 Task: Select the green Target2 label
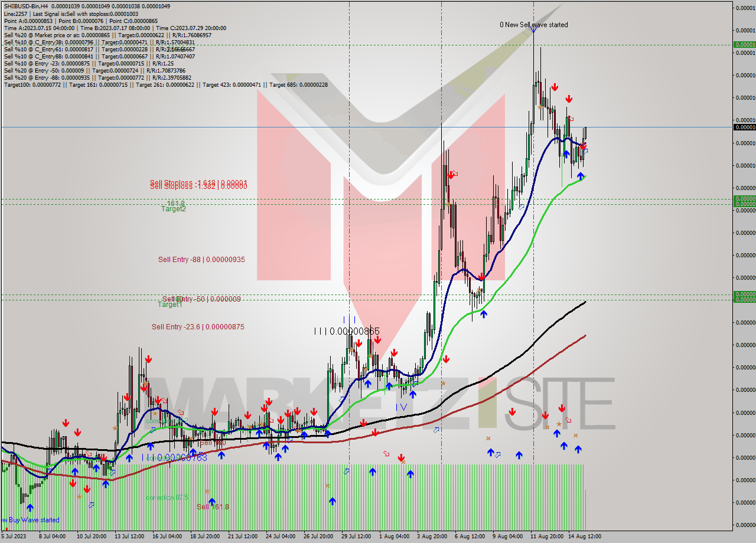tap(174, 209)
